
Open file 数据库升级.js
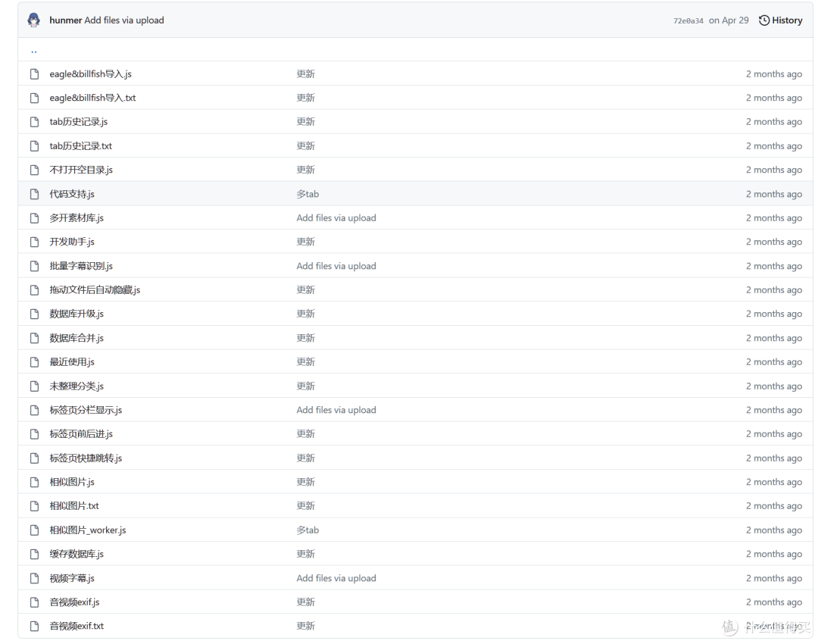[x=76, y=314]
